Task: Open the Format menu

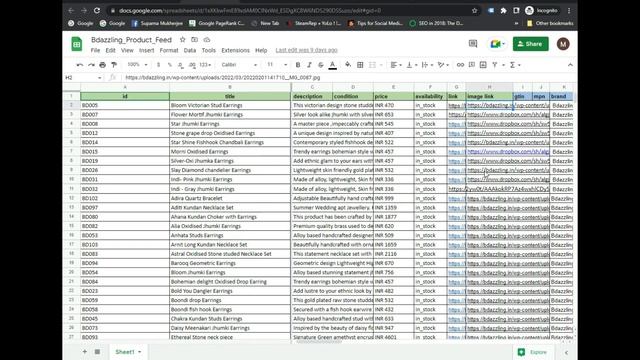Action: pos(169,50)
